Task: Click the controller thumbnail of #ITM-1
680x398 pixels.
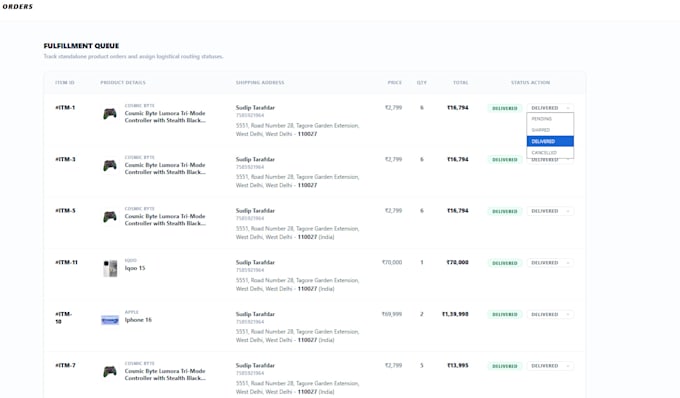Action: click(x=110, y=114)
